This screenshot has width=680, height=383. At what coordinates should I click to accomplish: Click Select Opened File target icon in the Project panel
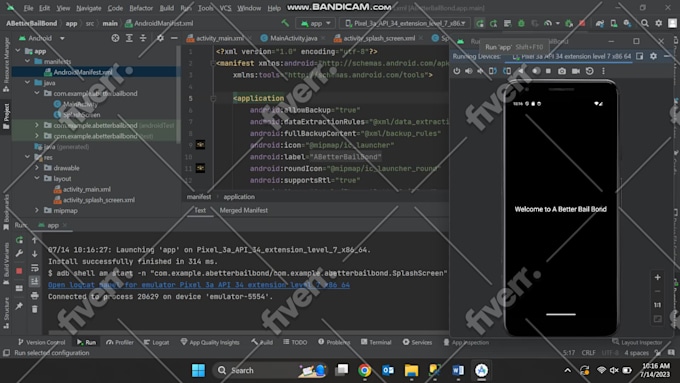[x=115, y=38]
